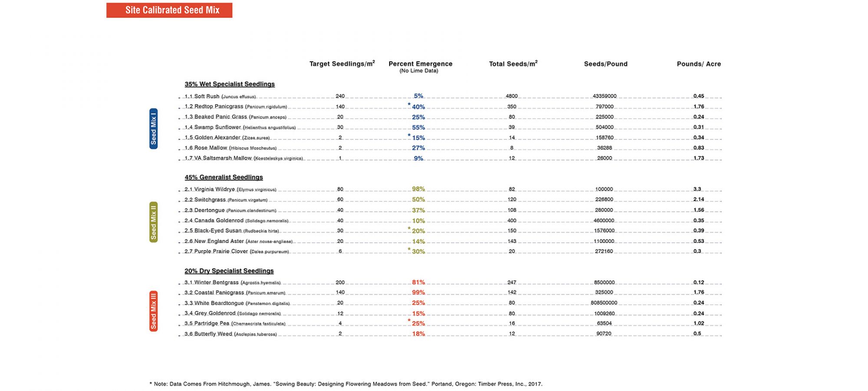The width and height of the screenshot is (868, 391).
Task: Select the red Seed Mix III label
Action: click(153, 311)
